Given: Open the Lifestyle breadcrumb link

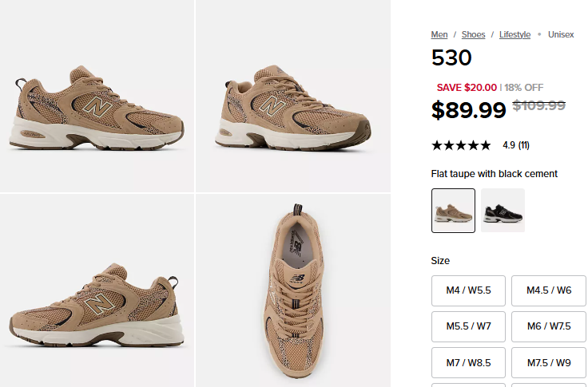Looking at the screenshot, I should pyautogui.click(x=514, y=34).
